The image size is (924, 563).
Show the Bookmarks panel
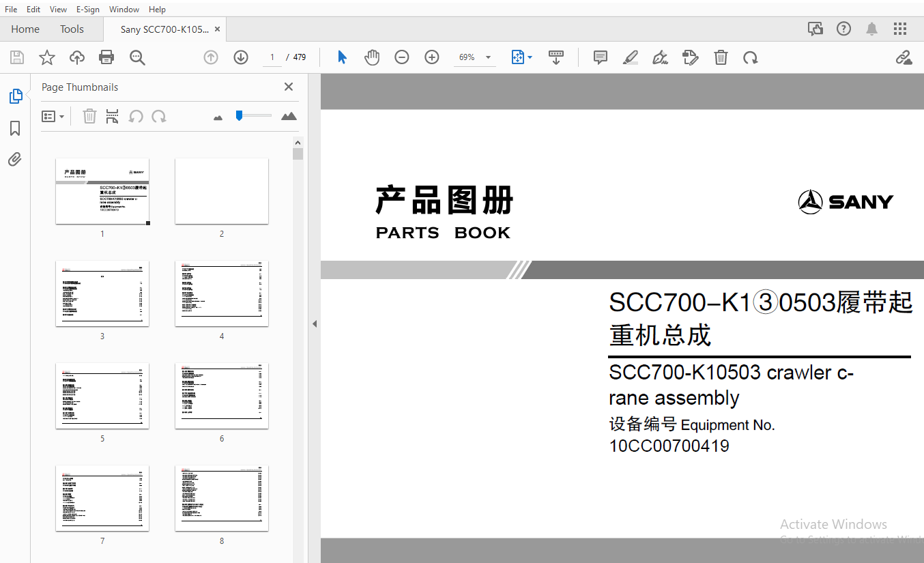(15, 128)
